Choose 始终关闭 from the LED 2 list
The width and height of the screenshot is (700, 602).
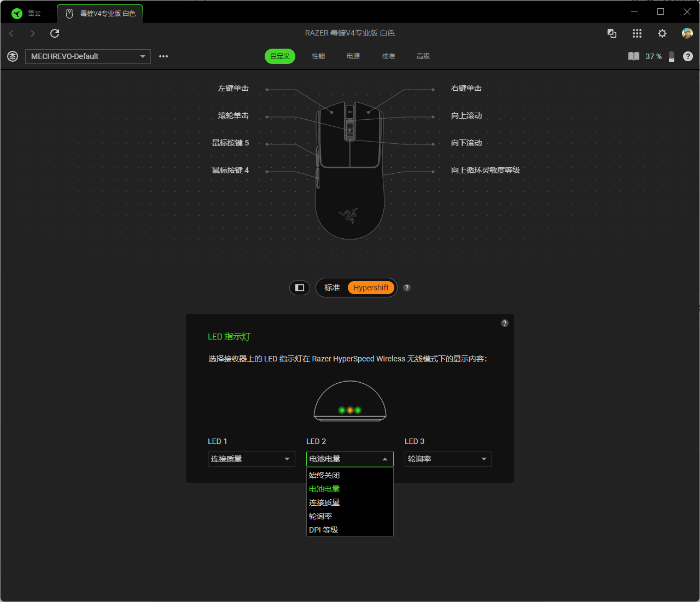click(x=350, y=475)
